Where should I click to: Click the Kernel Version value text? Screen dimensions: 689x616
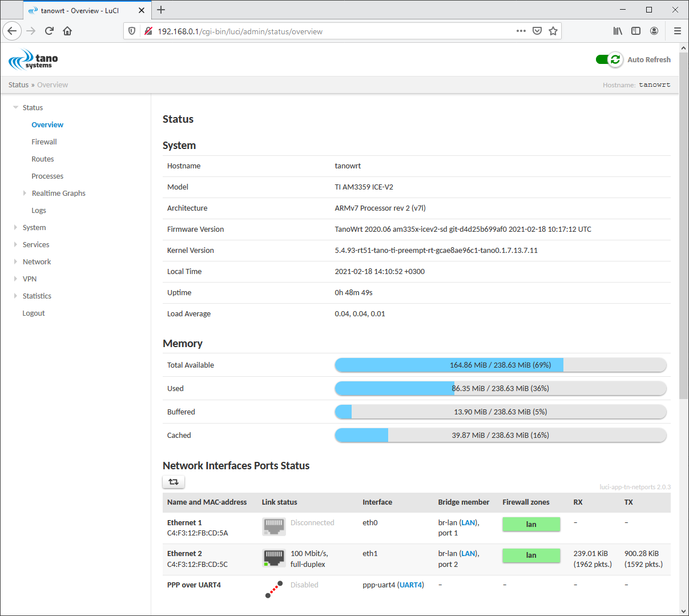[x=436, y=250]
